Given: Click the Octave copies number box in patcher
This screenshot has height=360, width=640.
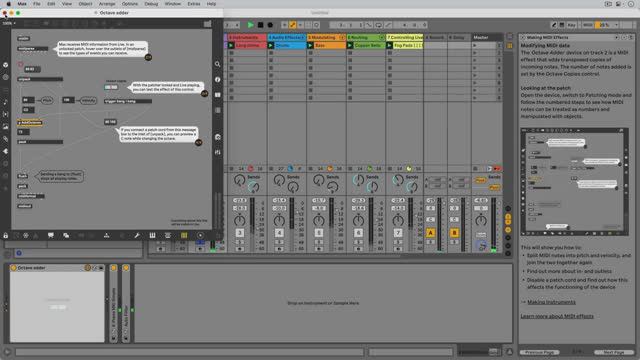Looking at the screenshot, I should pos(111,87).
